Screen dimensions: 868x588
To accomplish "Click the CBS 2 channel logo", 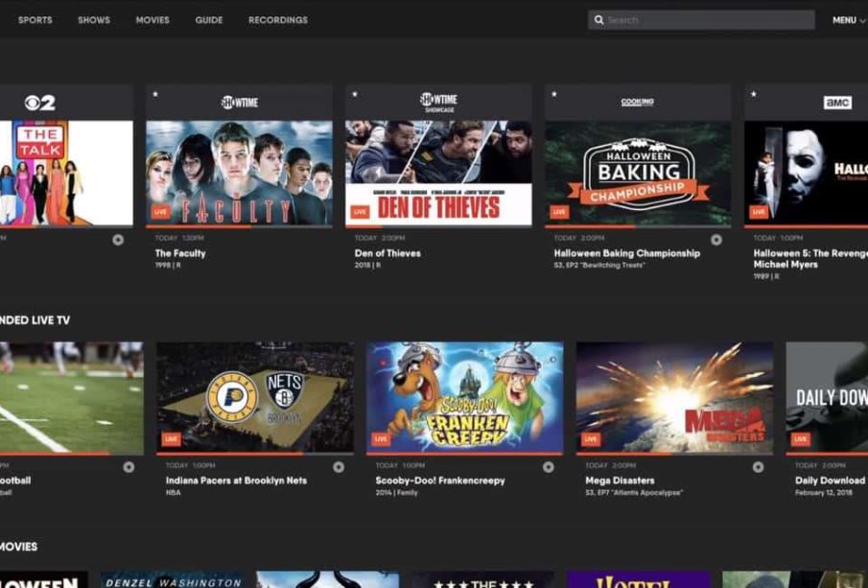I will [x=40, y=103].
